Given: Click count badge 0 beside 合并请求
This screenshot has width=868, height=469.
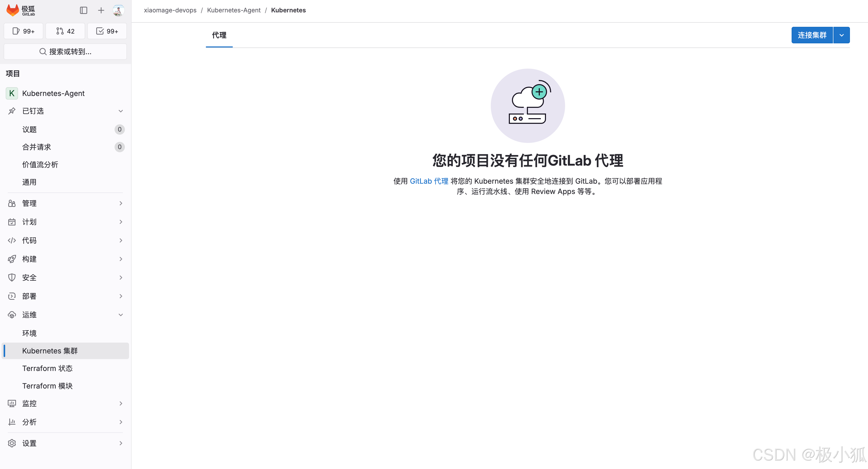Looking at the screenshot, I should [120, 147].
